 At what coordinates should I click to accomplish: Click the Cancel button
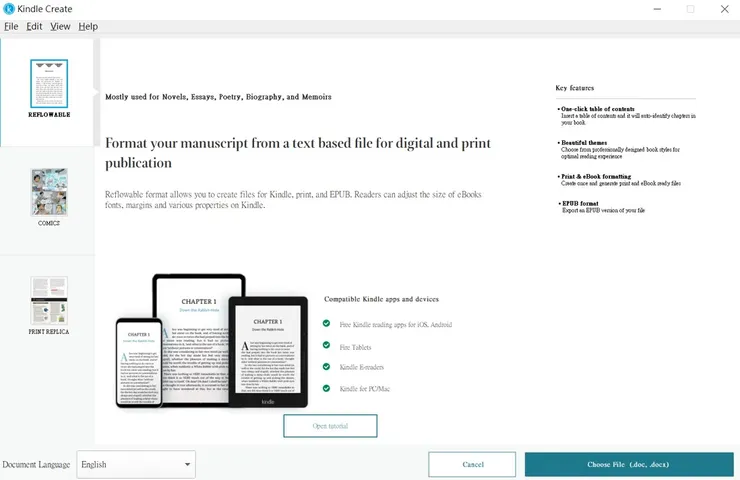pos(472,464)
